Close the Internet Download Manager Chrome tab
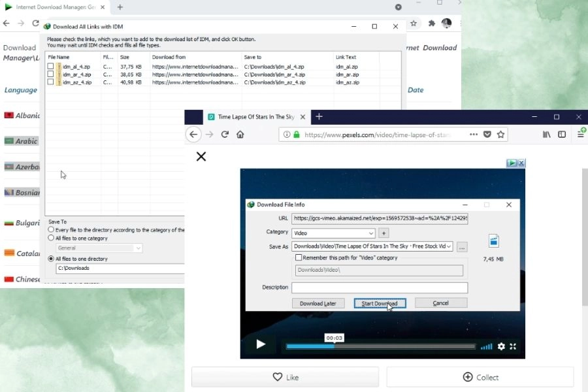Image resolution: width=588 pixels, height=392 pixels. 103,7
